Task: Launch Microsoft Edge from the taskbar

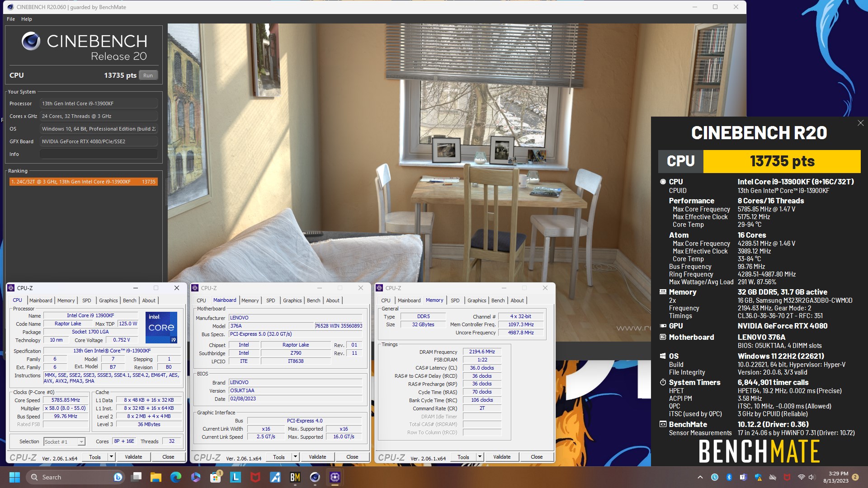Action: (176, 477)
